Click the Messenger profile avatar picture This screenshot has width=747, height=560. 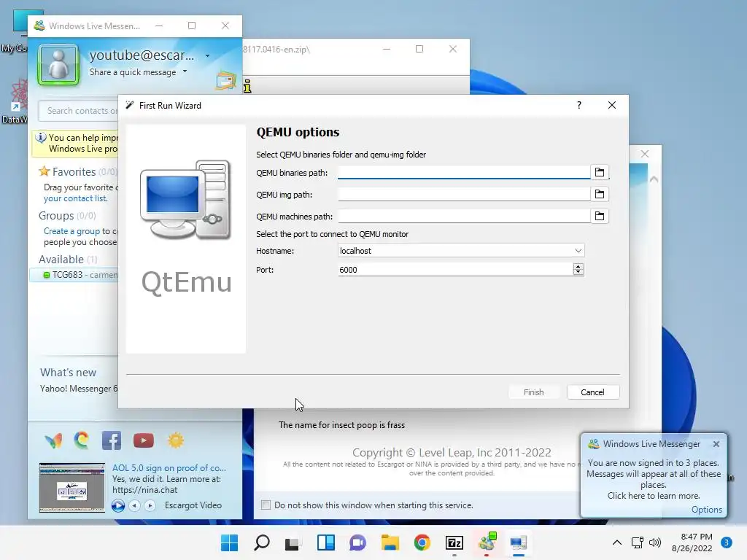click(58, 64)
